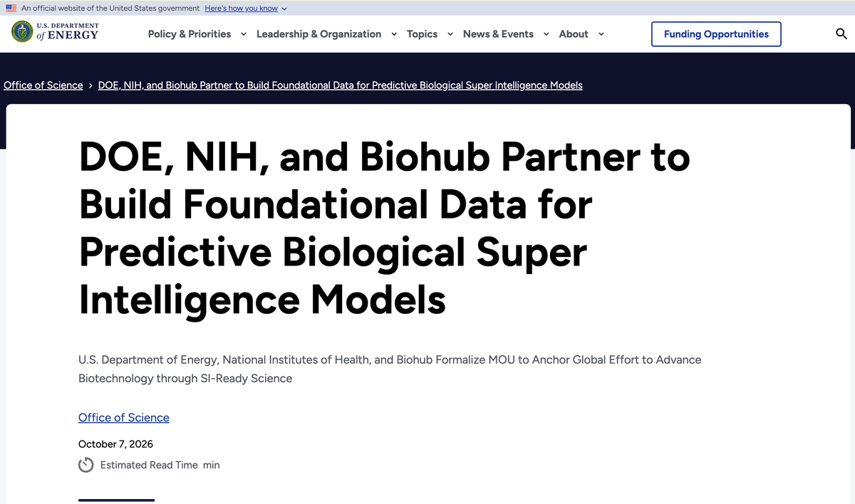Open the Here's how you know link
This screenshot has width=855, height=504.
[x=241, y=9]
